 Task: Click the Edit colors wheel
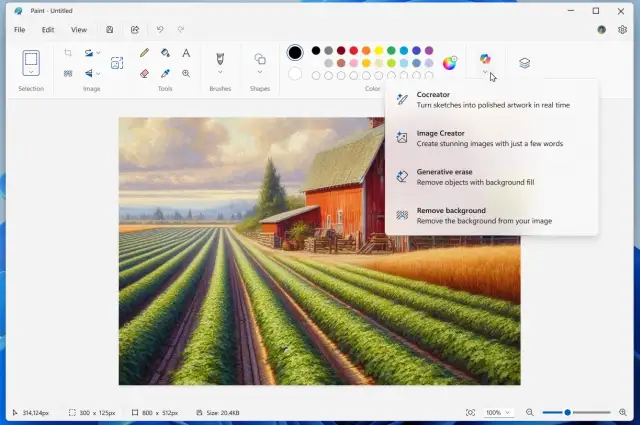point(450,62)
